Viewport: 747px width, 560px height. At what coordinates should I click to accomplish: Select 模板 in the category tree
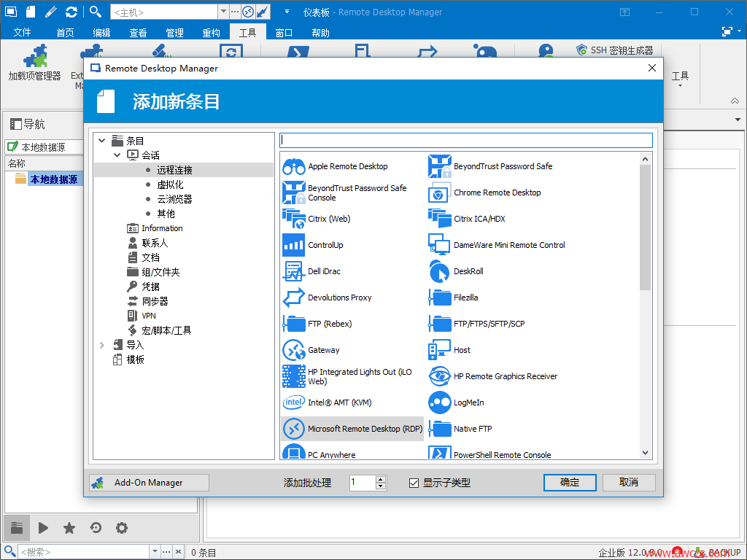pos(135,359)
